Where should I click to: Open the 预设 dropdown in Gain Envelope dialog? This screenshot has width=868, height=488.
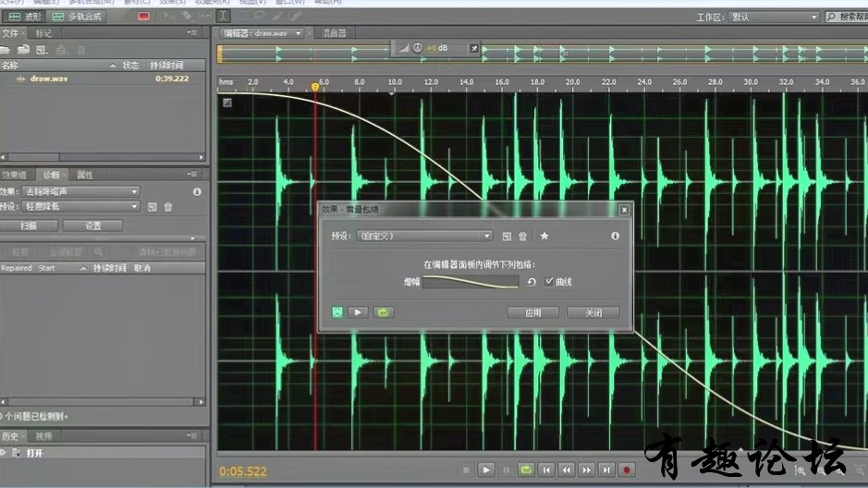(x=424, y=237)
